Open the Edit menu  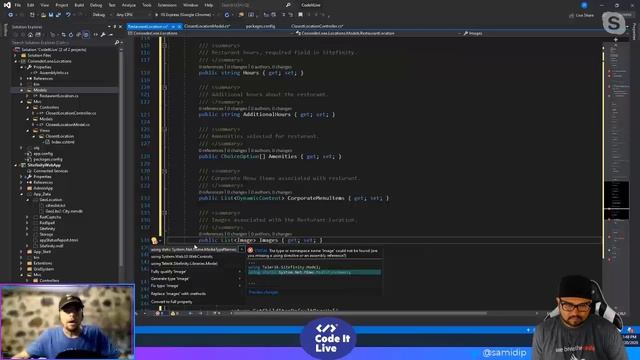[31, 5]
